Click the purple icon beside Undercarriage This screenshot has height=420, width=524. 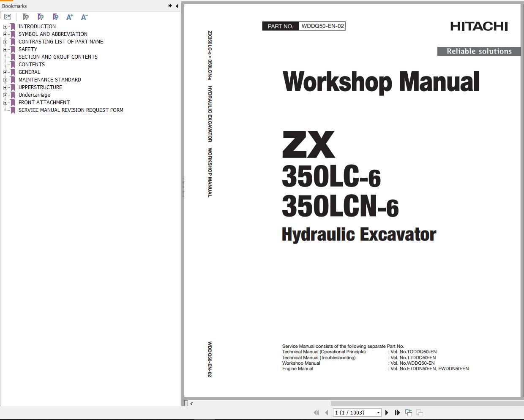[x=13, y=95]
